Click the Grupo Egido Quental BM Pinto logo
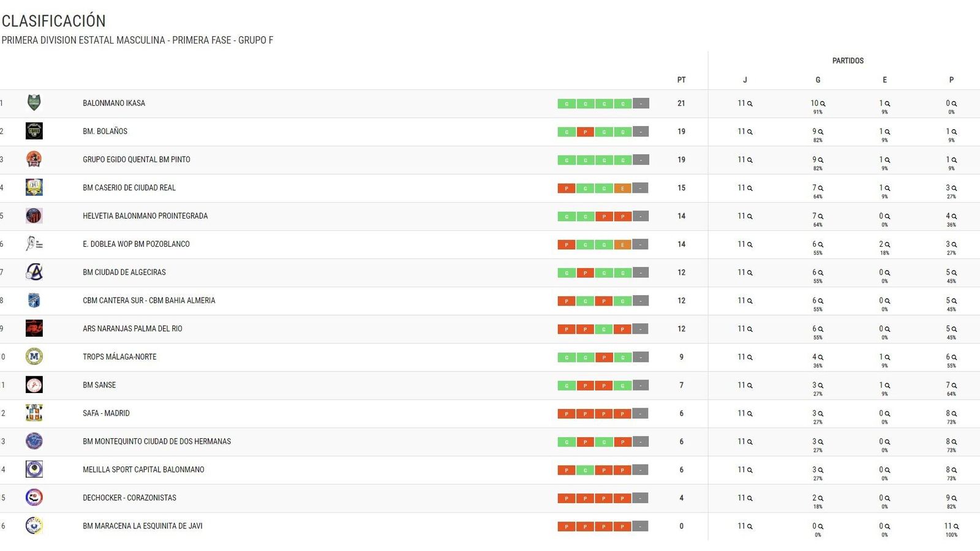The image size is (980, 551). (34, 159)
